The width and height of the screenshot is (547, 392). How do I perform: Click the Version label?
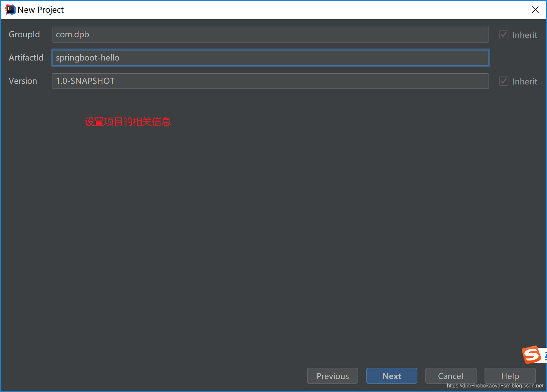click(x=23, y=81)
